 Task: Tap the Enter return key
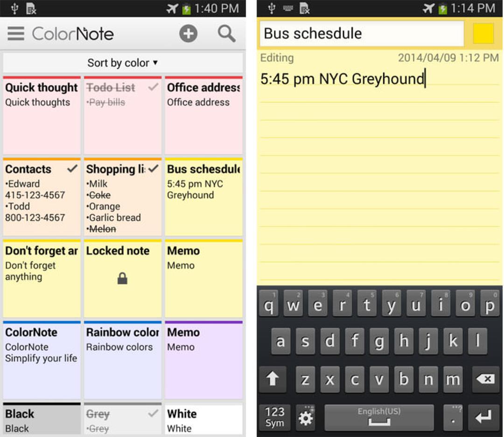(483, 417)
